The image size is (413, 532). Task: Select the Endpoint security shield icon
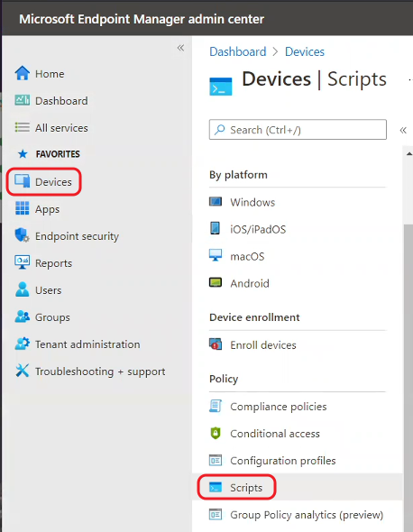click(23, 235)
